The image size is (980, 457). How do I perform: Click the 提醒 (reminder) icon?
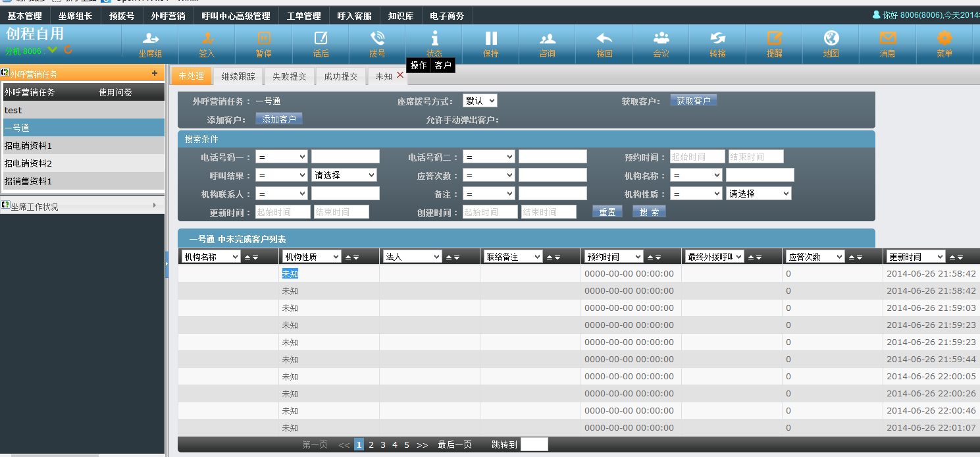click(x=774, y=38)
